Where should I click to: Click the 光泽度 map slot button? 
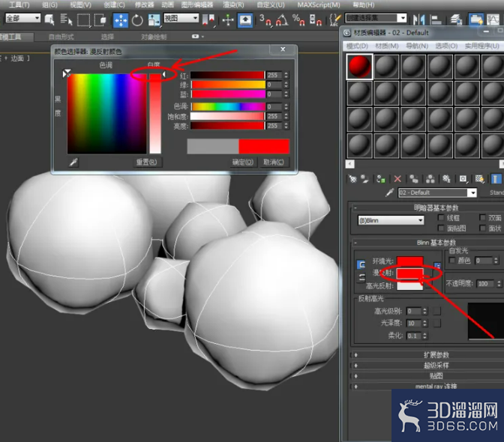[x=436, y=323]
